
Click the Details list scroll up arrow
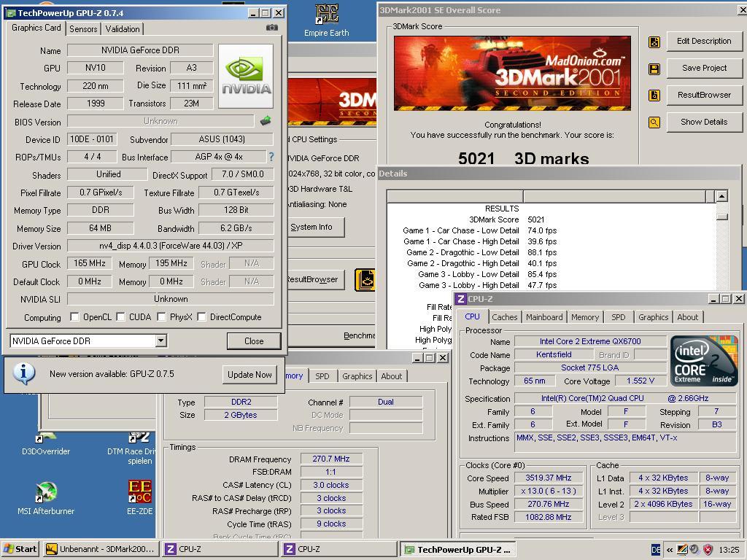pyautogui.click(x=721, y=195)
